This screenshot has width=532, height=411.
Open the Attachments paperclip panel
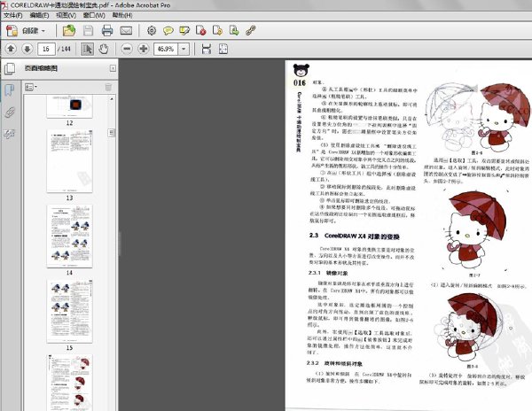[x=9, y=112]
